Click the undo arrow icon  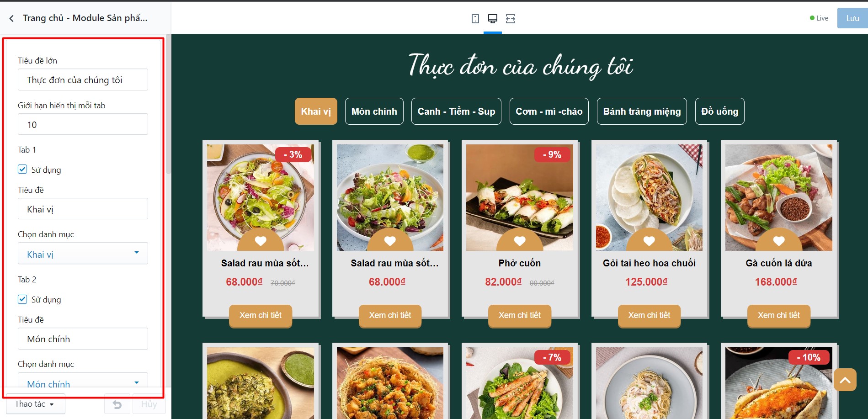click(117, 404)
